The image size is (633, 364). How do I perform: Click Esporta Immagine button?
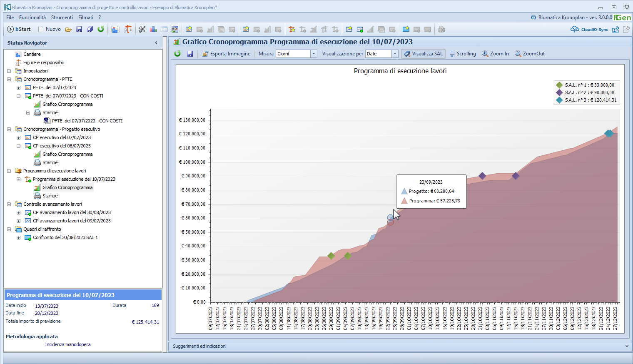tap(226, 54)
